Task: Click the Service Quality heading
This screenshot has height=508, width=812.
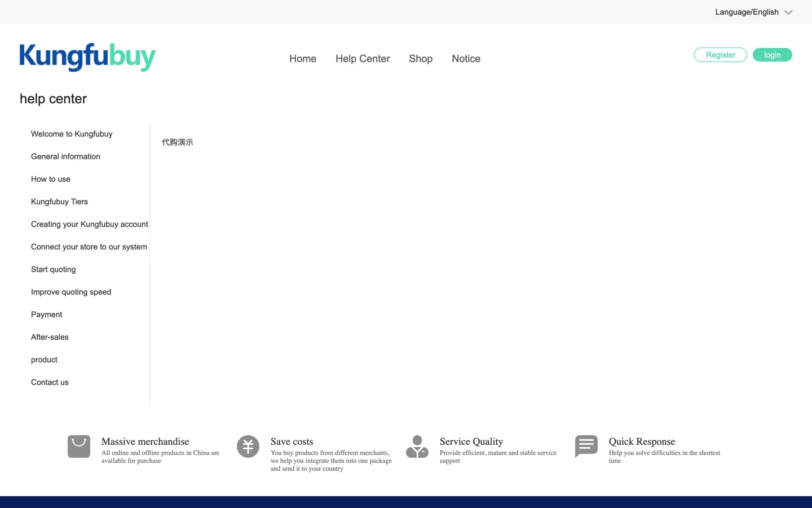Action: click(x=471, y=441)
